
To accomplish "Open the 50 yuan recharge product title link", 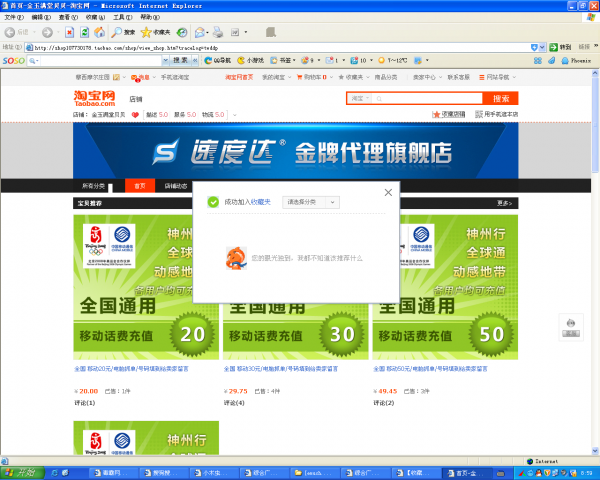I will tap(430, 369).
